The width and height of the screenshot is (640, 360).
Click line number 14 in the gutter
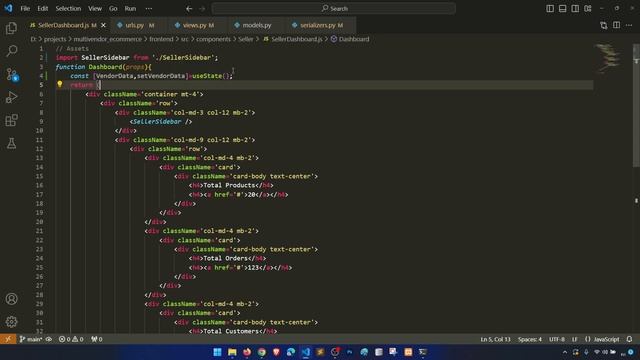[x=39, y=167]
